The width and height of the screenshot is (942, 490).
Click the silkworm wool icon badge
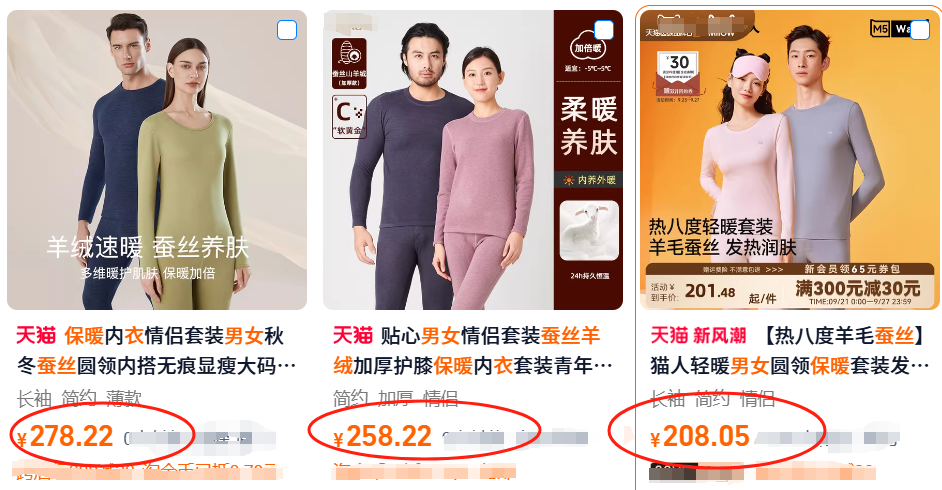click(x=349, y=64)
